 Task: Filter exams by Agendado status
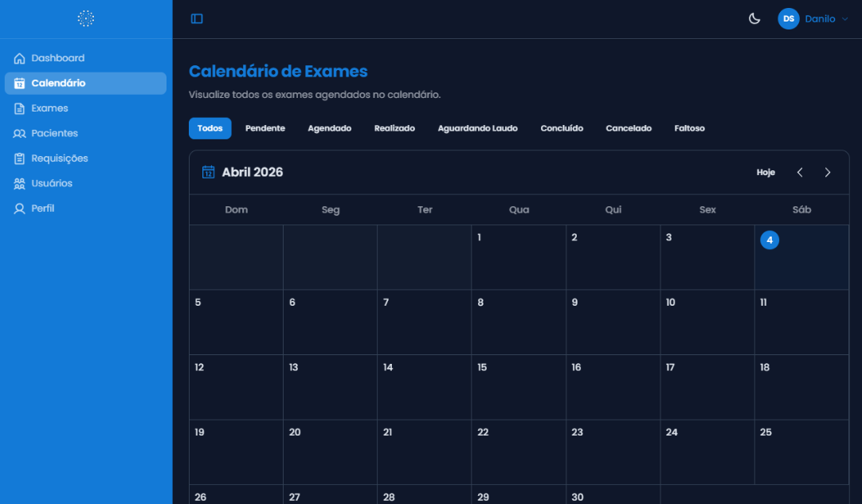pyautogui.click(x=329, y=128)
